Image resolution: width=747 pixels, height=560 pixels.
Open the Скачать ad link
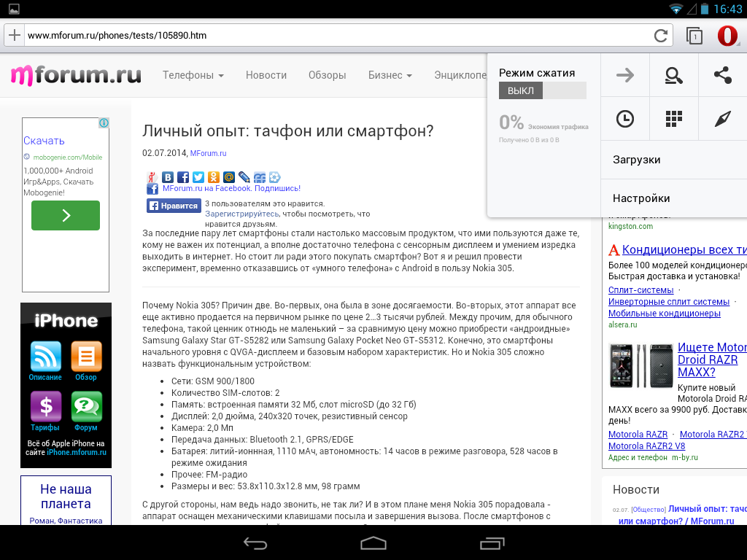click(x=44, y=141)
